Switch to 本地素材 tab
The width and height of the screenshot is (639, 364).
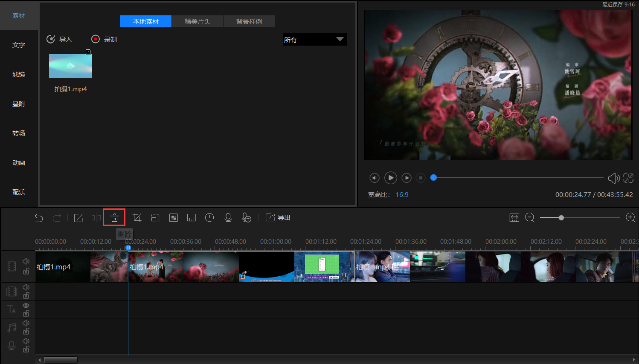click(146, 21)
